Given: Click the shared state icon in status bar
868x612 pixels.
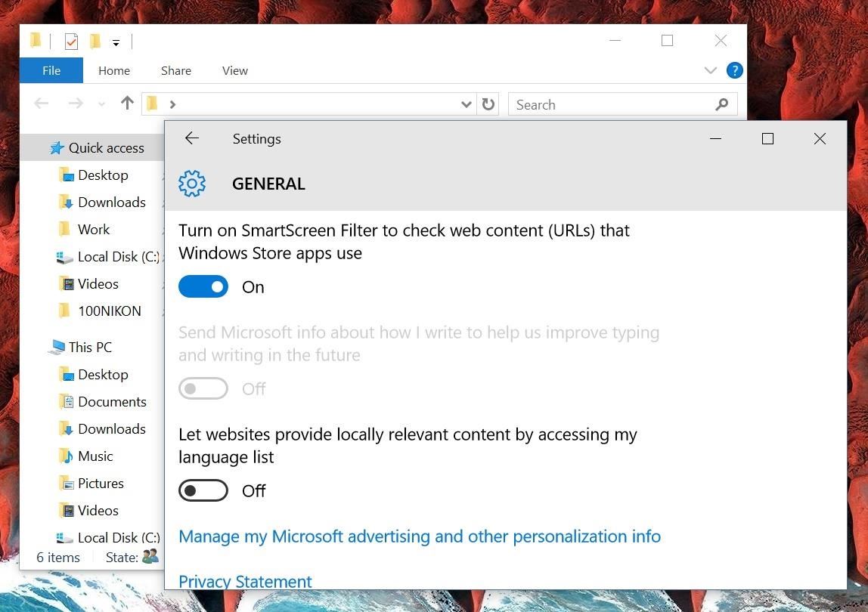Looking at the screenshot, I should pos(150,557).
